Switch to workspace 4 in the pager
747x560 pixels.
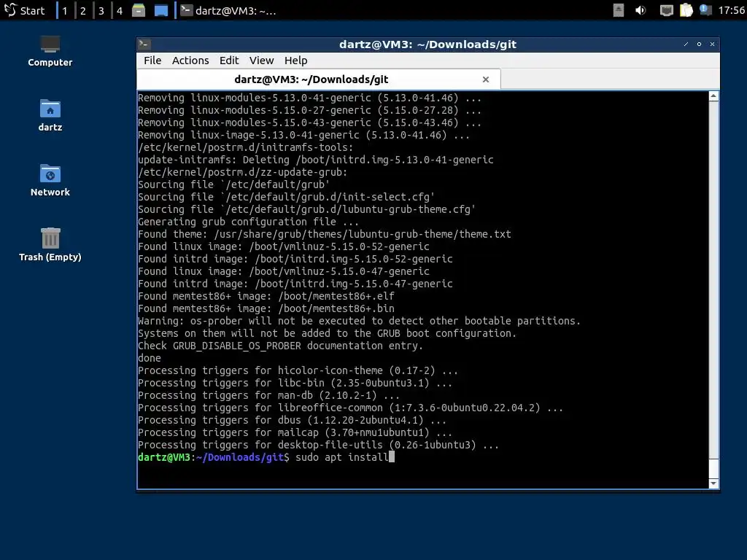pos(120,10)
